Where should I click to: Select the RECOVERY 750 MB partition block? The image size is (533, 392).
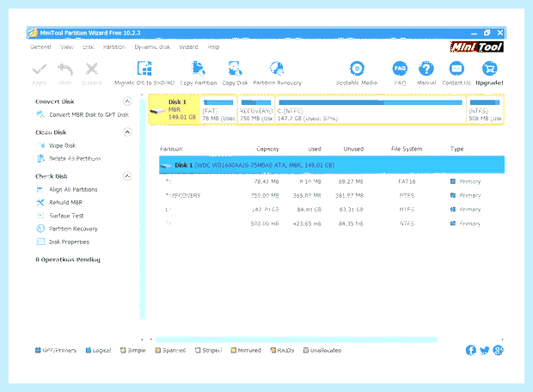[256, 109]
